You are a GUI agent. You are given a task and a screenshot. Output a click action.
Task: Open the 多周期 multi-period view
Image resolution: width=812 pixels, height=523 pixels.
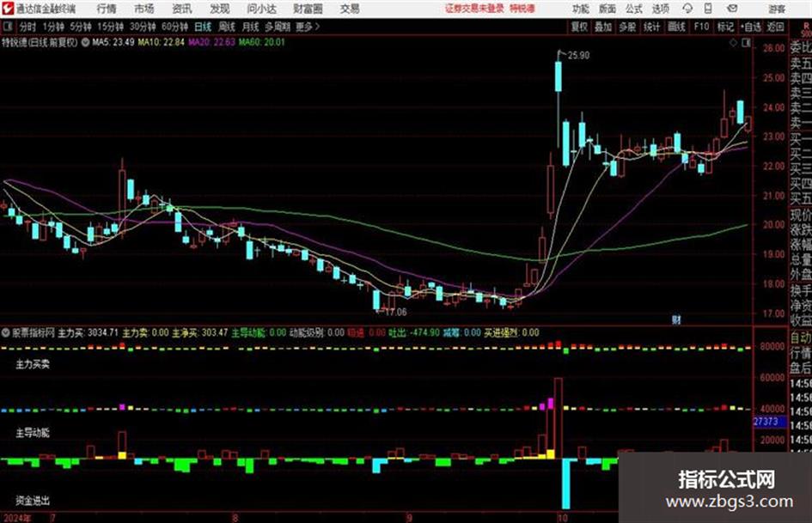(x=278, y=27)
